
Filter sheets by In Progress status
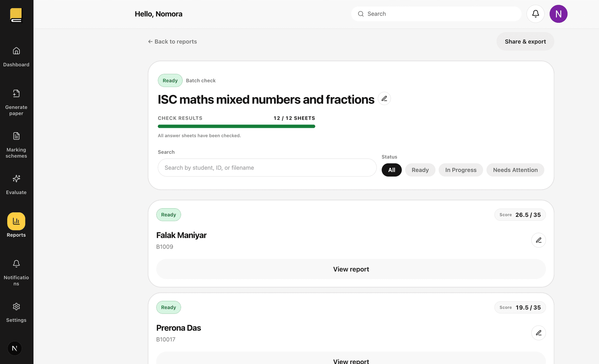pos(461,170)
